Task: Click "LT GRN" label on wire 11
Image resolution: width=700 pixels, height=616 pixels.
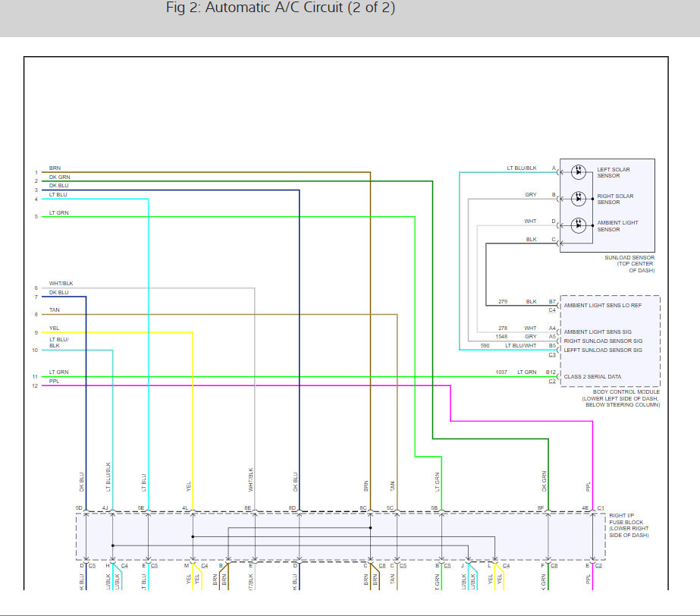Action: pyautogui.click(x=59, y=372)
